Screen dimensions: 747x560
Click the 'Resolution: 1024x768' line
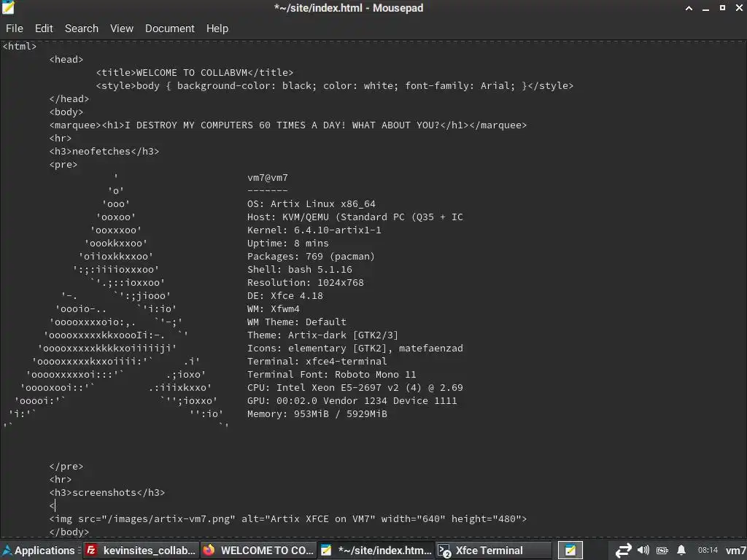point(306,282)
